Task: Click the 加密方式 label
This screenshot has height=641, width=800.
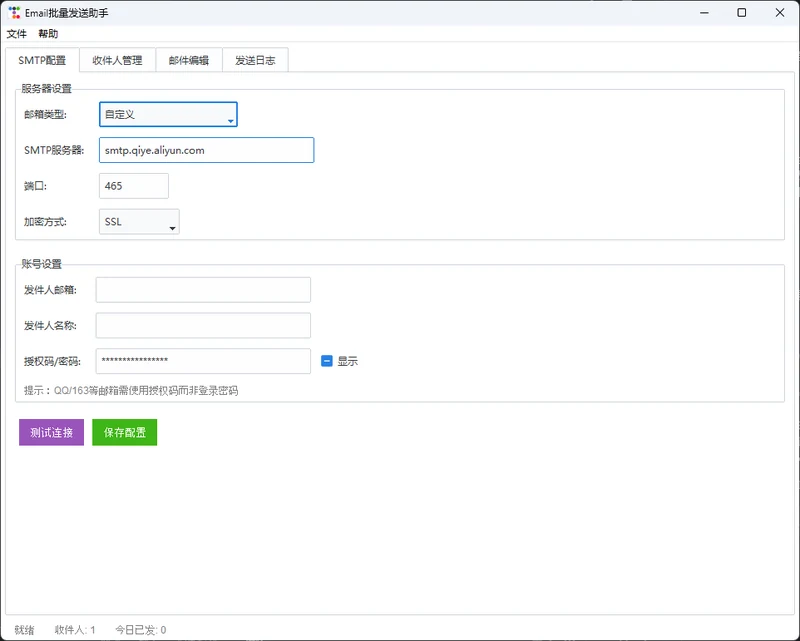Action: (45, 221)
